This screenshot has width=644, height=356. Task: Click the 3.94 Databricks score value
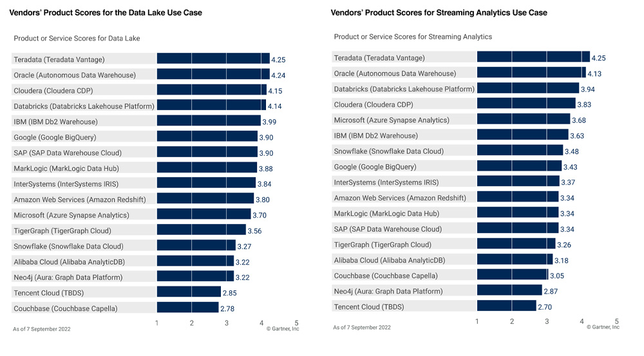tap(587, 89)
